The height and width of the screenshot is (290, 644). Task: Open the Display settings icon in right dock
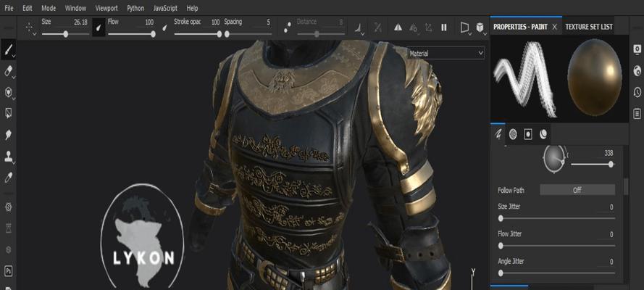(637, 49)
